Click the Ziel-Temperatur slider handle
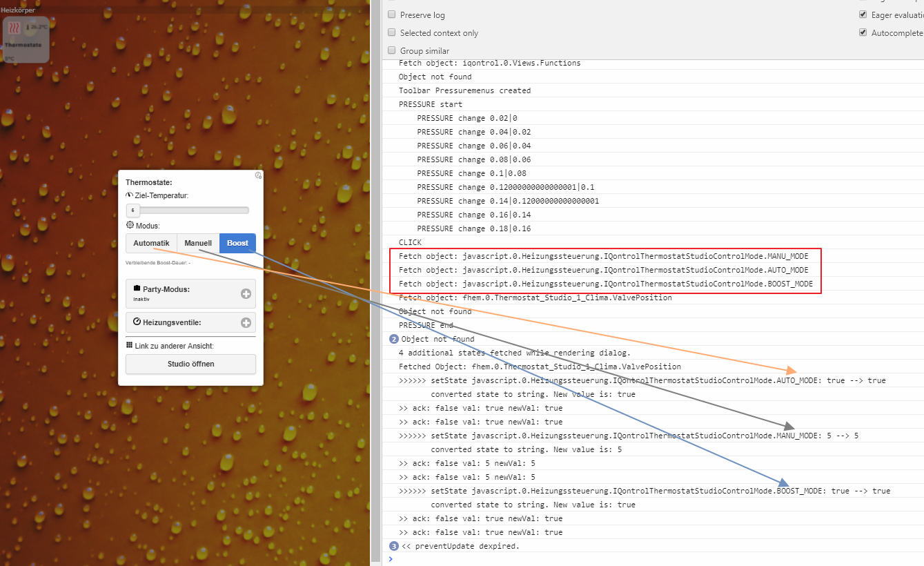Screen dimensions: 924x566 click(x=132, y=210)
